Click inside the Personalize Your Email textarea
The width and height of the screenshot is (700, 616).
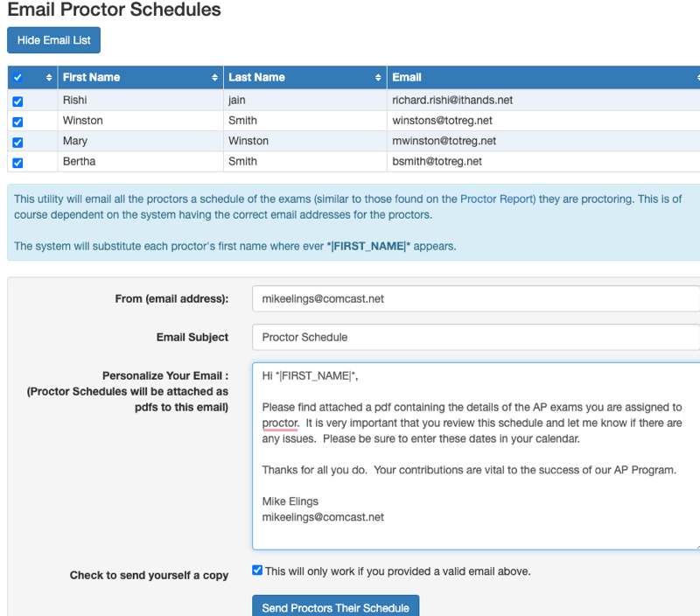[476, 456]
